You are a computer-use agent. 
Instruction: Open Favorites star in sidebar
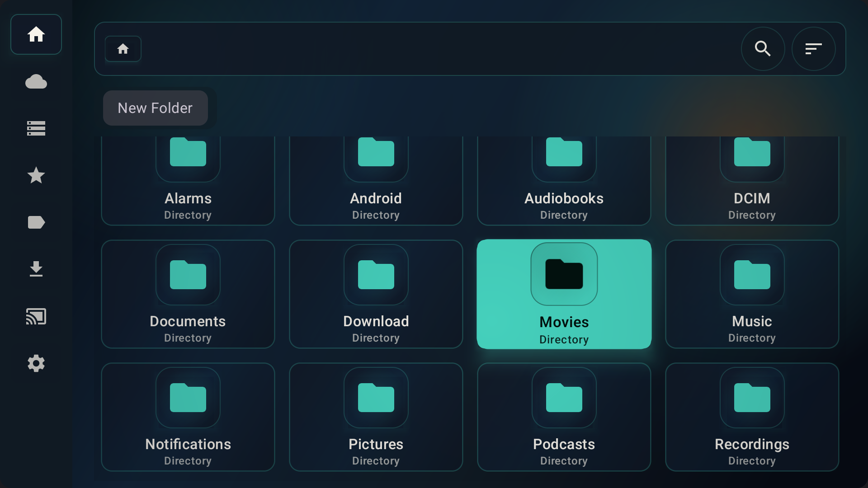tap(36, 175)
